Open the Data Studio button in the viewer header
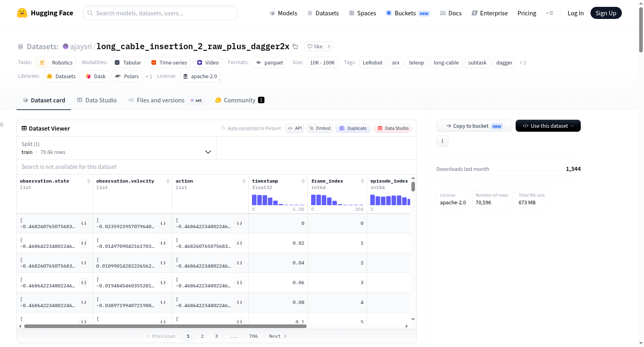 393,128
